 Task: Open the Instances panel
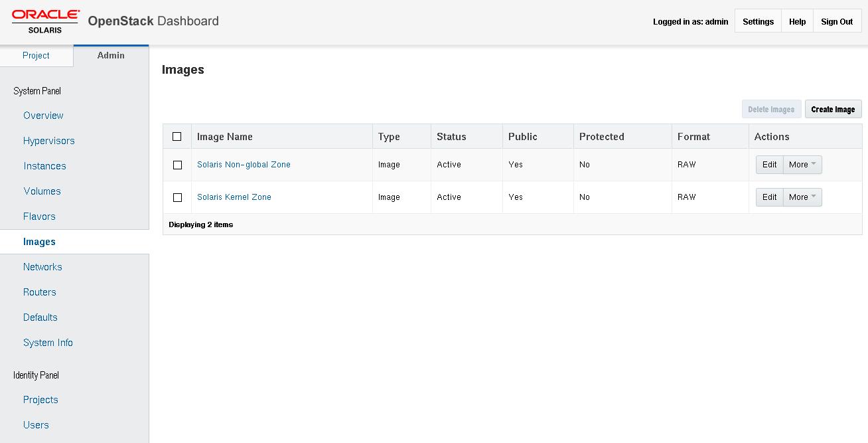tap(44, 166)
